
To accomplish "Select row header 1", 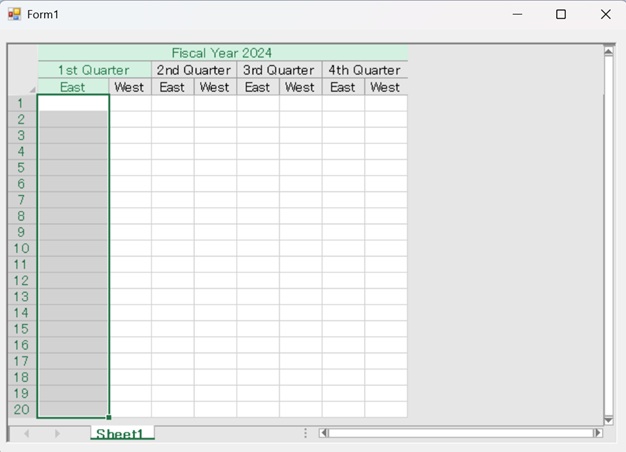I will click(22, 103).
